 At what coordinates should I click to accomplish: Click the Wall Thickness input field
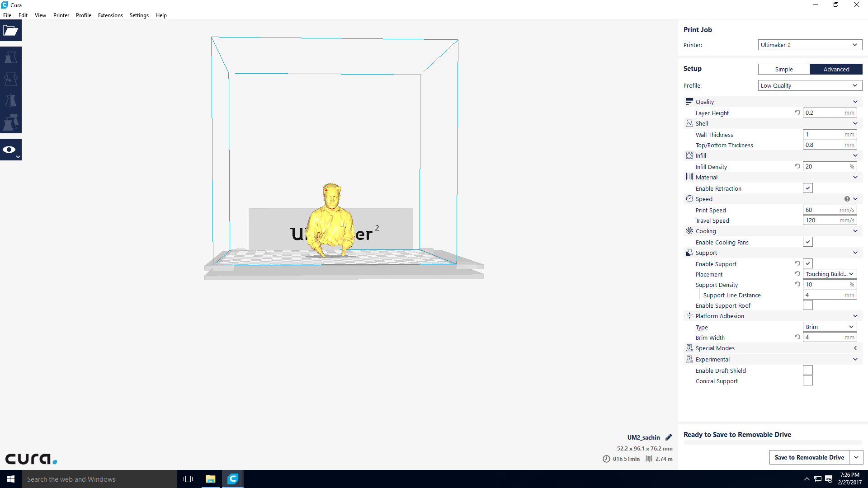pos(830,134)
